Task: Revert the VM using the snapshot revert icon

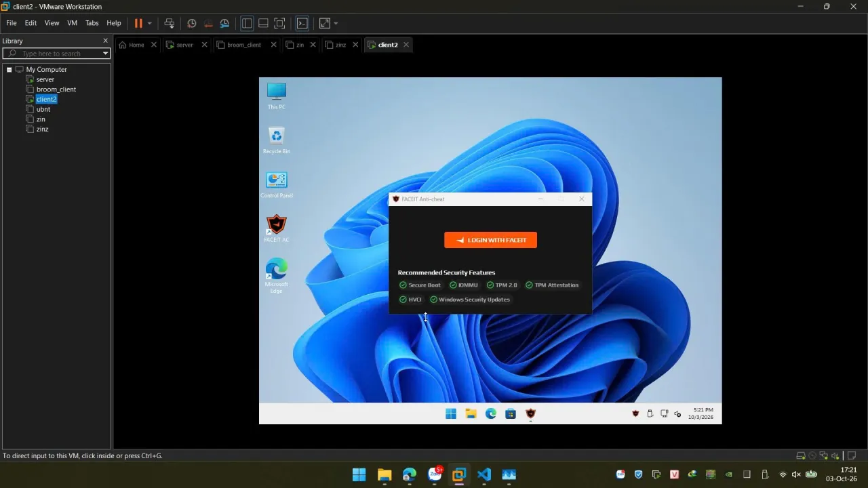Action: (x=208, y=23)
